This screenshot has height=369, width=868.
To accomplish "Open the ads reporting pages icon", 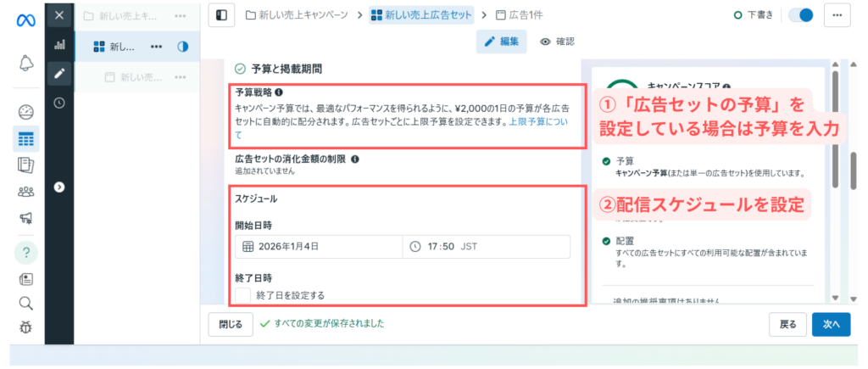I will point(25,165).
